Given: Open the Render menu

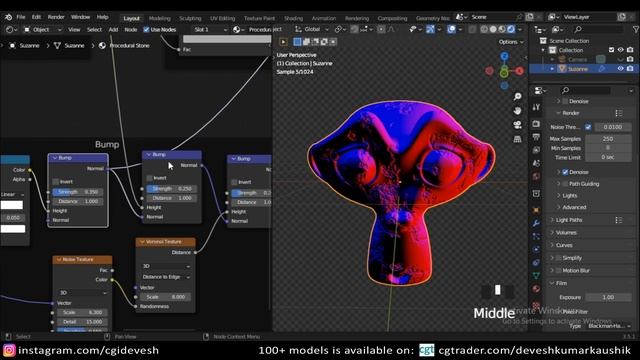Looking at the screenshot, I should tap(56, 17).
